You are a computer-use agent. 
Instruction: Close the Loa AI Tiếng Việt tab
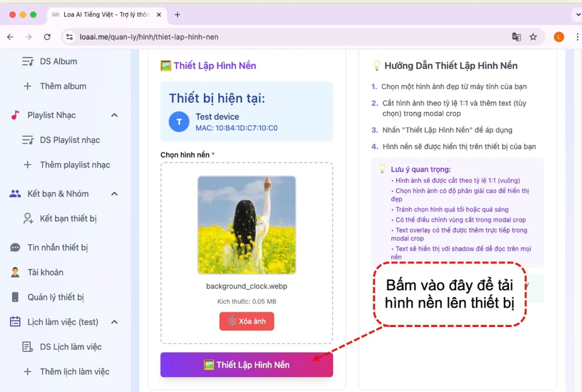coord(159,15)
